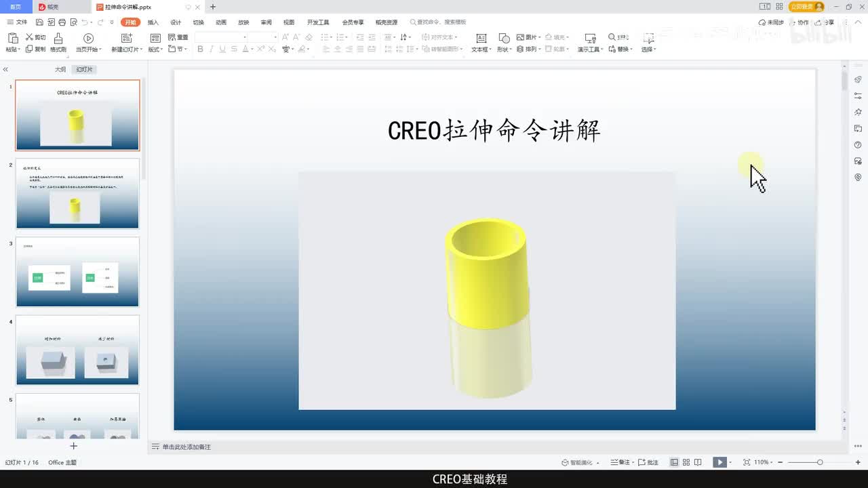
Task: Switch to the Design (设计) tab
Action: [x=176, y=22]
